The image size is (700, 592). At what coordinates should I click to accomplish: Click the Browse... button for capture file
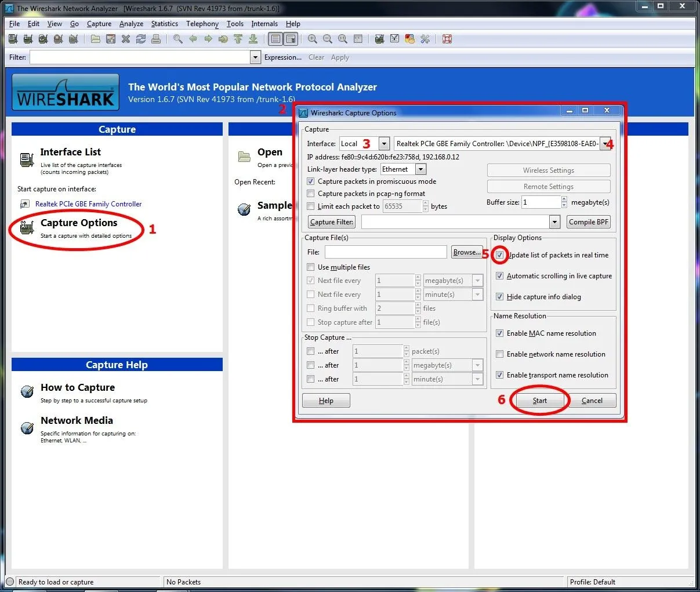pos(467,252)
